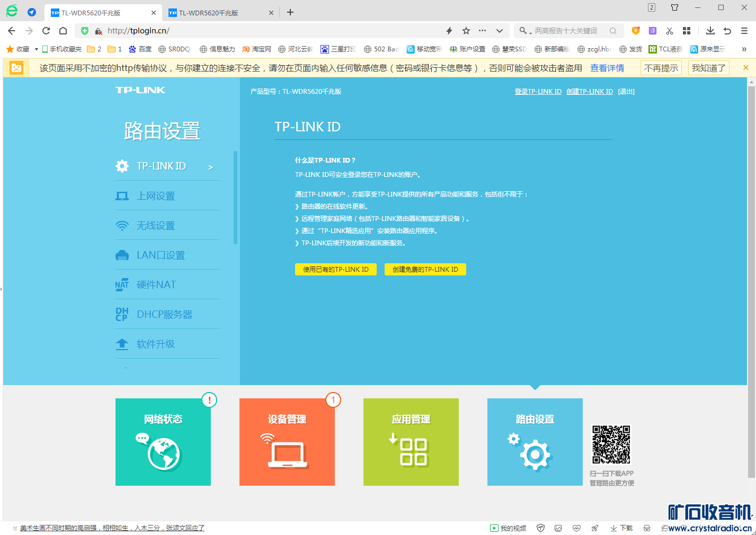756x535 pixels.
Task: Open the 2 folder bookmark
Action: [x=94, y=49]
